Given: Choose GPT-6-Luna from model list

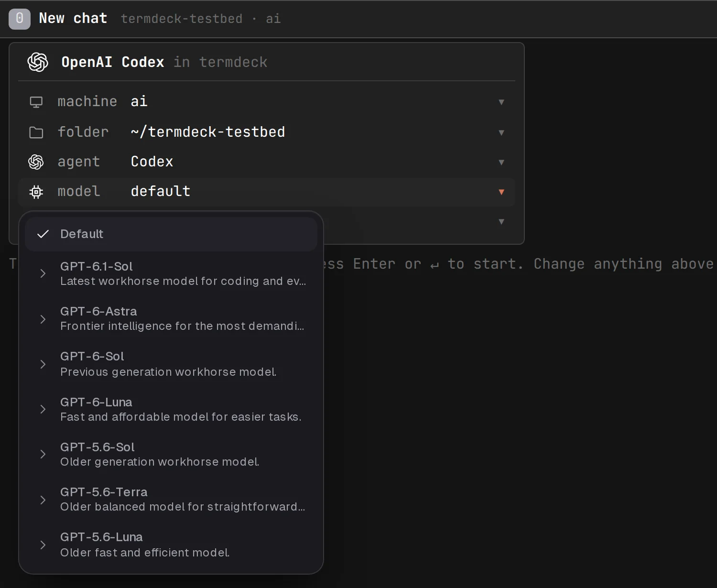Looking at the screenshot, I should coord(171,409).
